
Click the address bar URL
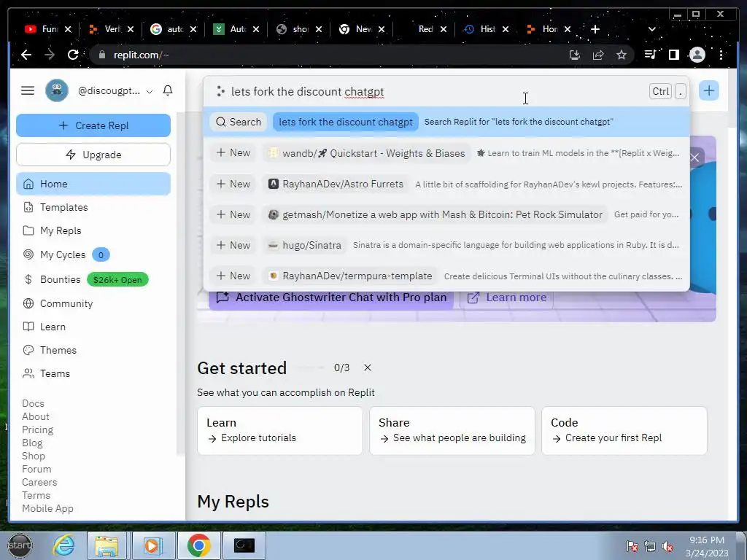tap(141, 55)
